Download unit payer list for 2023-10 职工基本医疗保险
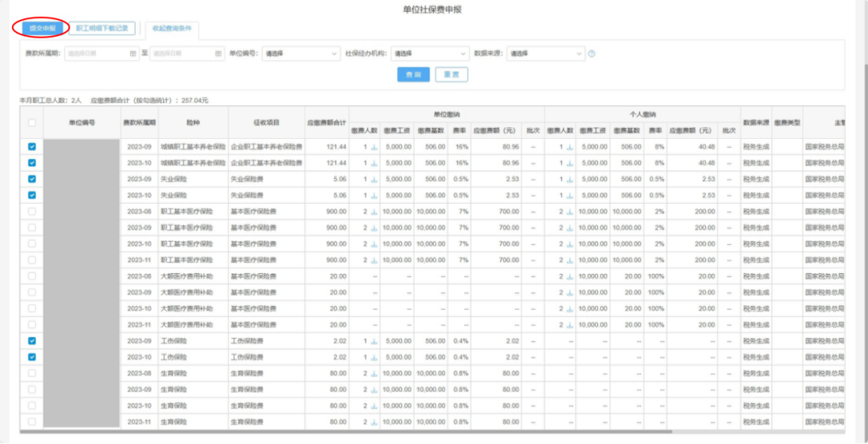This screenshot has width=868, height=444. point(374,244)
